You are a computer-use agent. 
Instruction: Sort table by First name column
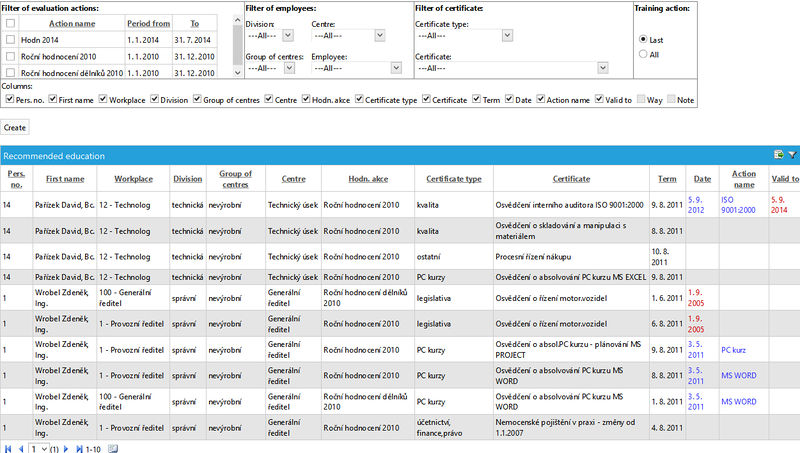(x=65, y=179)
